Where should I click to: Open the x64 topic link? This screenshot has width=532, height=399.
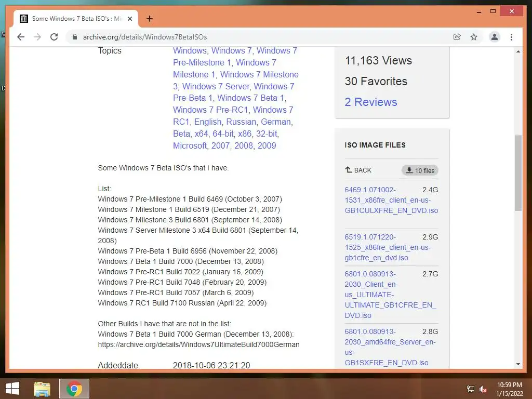pos(201,134)
